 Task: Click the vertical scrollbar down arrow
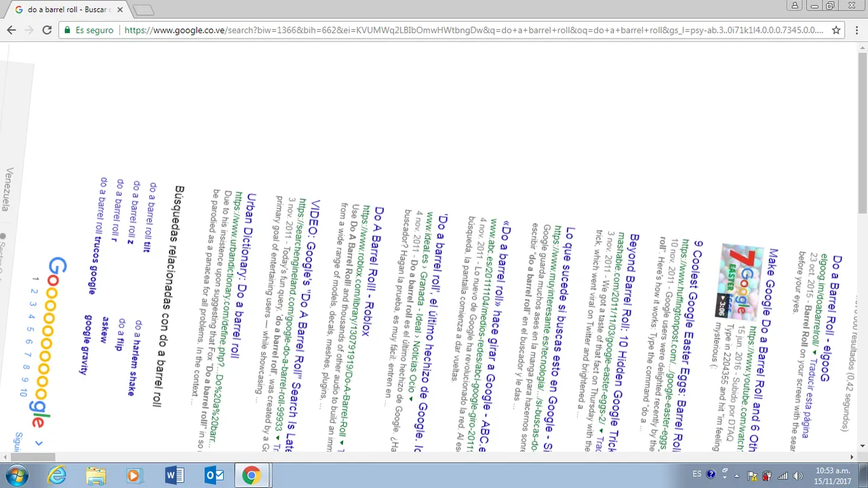coord(863,446)
